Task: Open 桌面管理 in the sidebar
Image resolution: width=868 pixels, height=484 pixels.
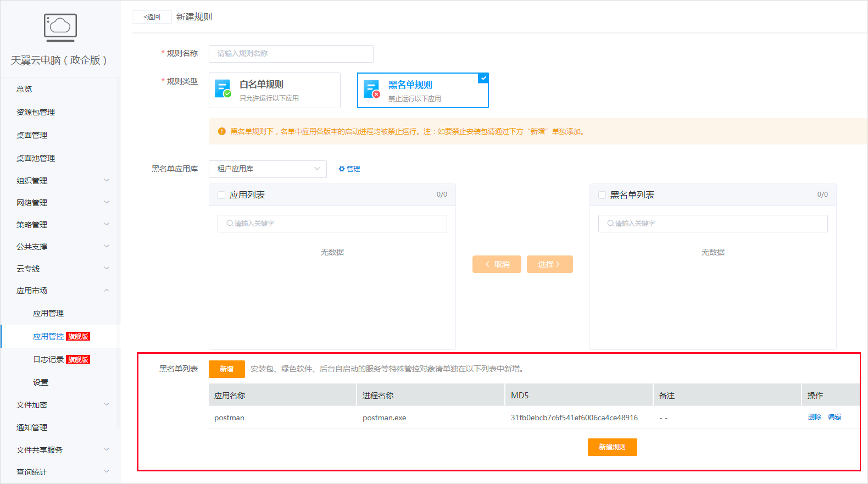Action: [x=32, y=135]
